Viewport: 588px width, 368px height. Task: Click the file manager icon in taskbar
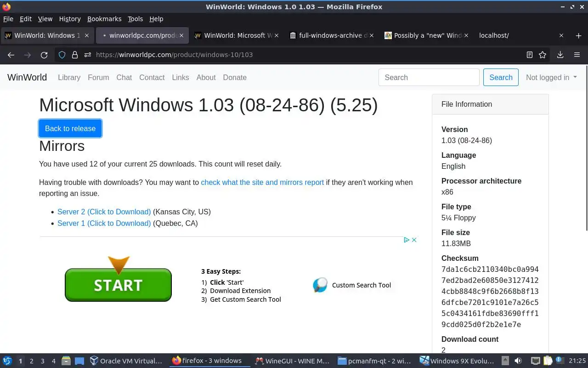tap(66, 361)
